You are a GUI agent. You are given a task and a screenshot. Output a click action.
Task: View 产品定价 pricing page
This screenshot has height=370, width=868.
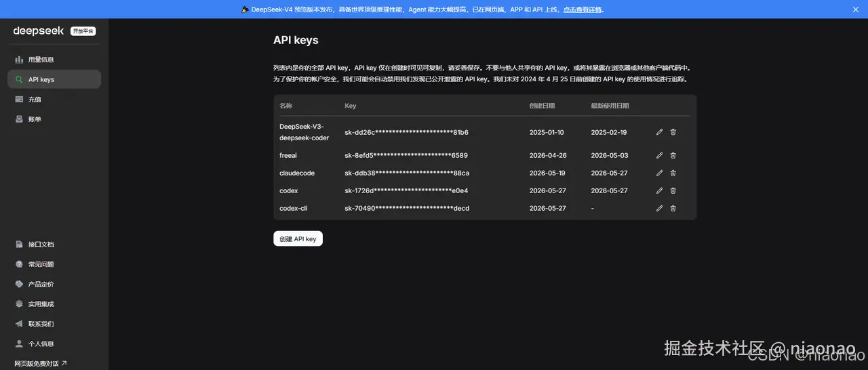point(54,284)
